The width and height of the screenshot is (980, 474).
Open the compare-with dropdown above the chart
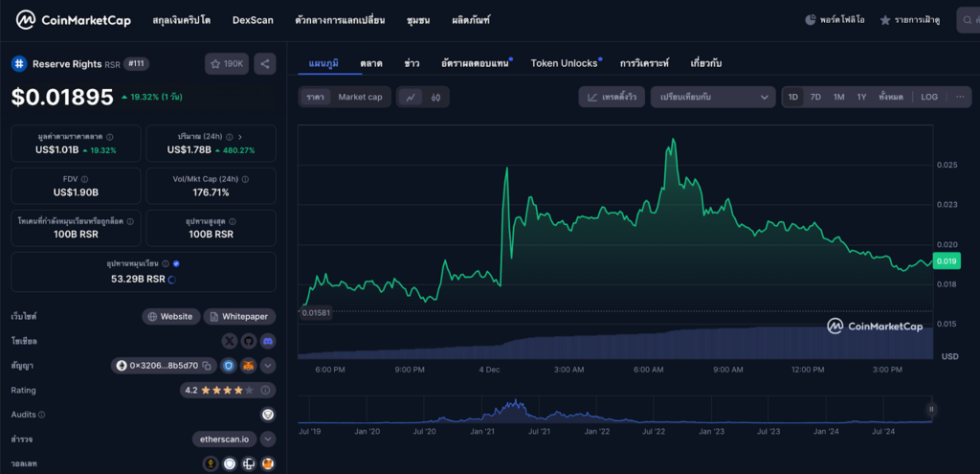(712, 97)
